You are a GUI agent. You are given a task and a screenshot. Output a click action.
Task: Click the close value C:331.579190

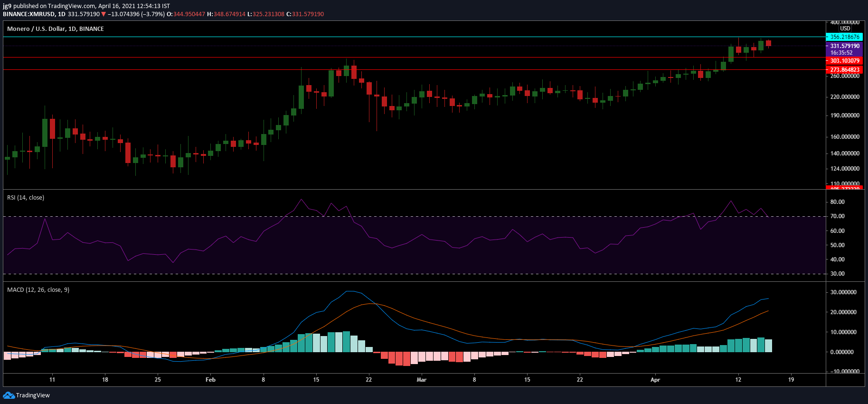(x=305, y=14)
